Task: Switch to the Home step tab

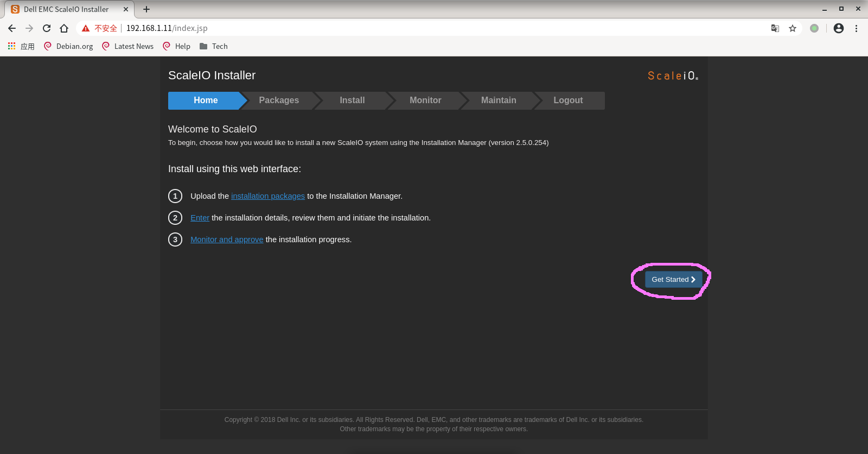Action: coord(206,100)
